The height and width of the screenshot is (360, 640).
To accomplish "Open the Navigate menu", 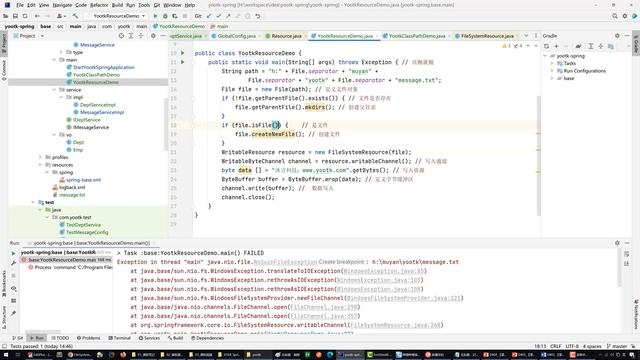I will pyautogui.click(x=62, y=5).
